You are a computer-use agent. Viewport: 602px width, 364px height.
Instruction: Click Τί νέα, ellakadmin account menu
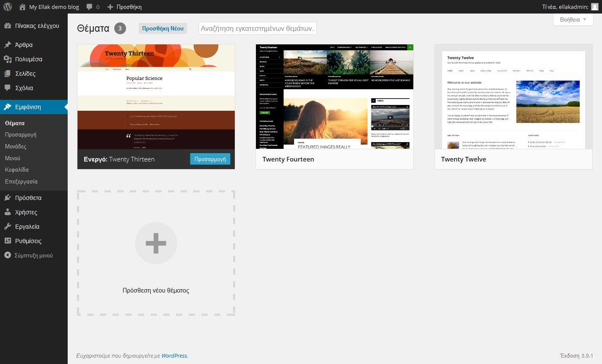click(x=565, y=7)
